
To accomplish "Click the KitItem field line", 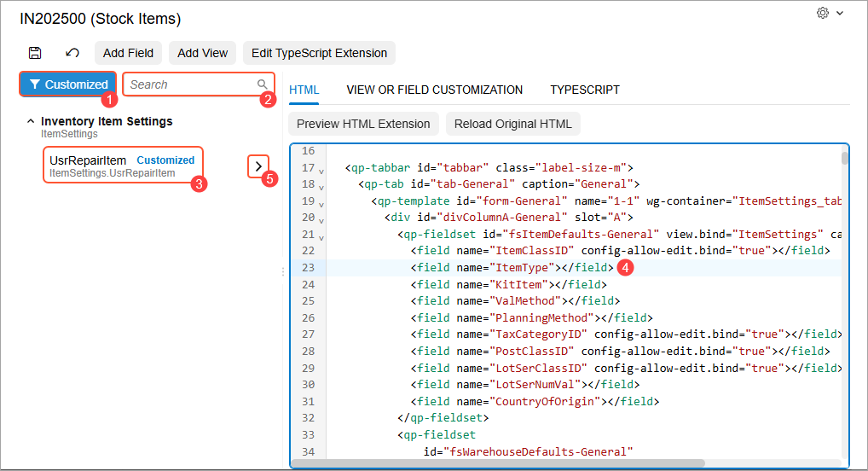I will (509, 284).
